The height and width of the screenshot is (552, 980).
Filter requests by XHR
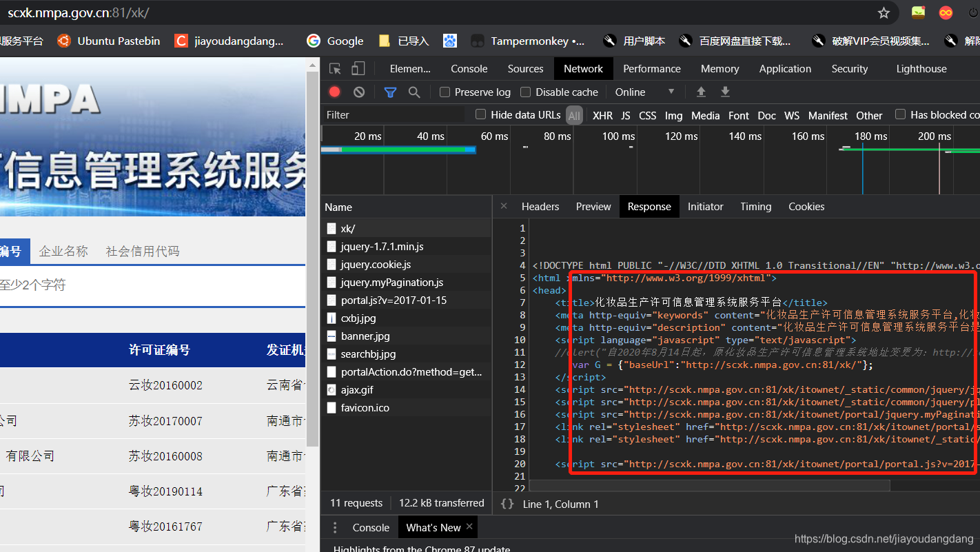click(x=602, y=116)
